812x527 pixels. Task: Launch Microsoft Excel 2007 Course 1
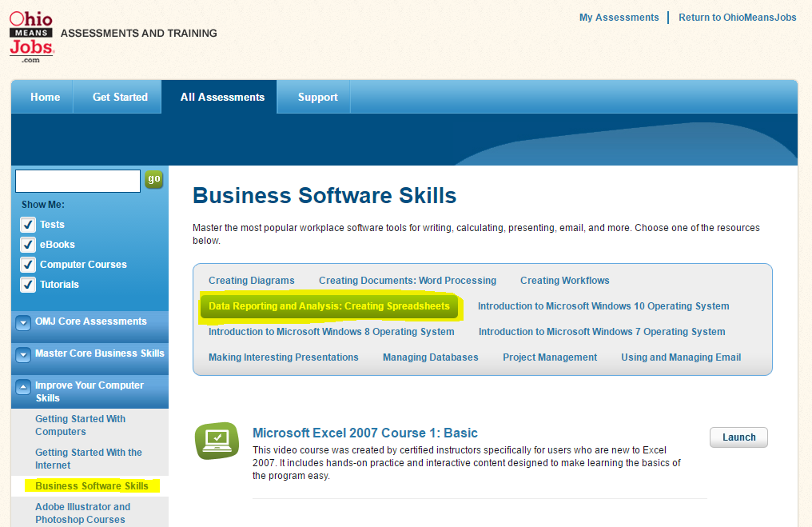[x=738, y=437]
